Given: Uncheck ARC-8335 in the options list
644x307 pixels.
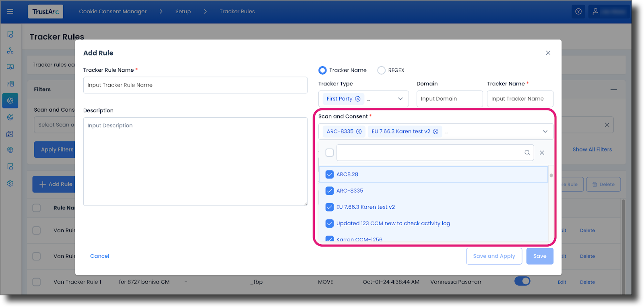Looking at the screenshot, I should [330, 191].
